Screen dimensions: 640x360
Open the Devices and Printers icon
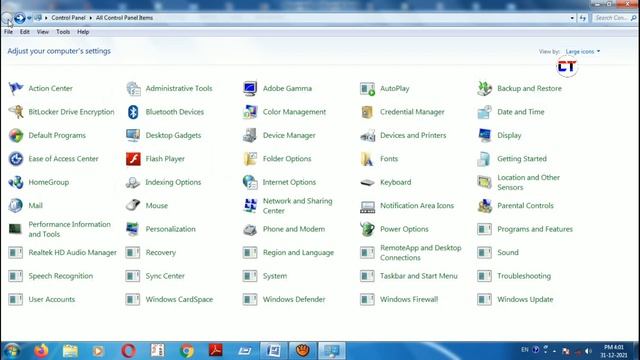[x=367, y=135]
